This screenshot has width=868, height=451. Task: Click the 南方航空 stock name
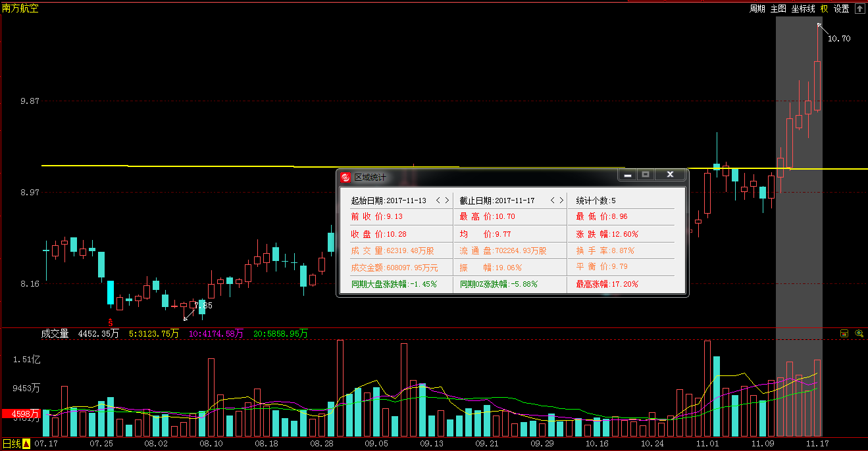click(x=20, y=9)
